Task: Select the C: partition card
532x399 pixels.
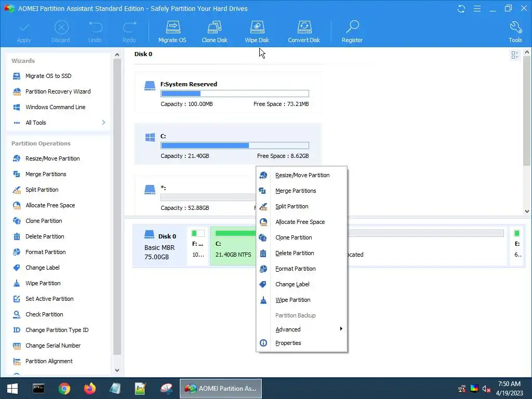Action: click(x=228, y=144)
